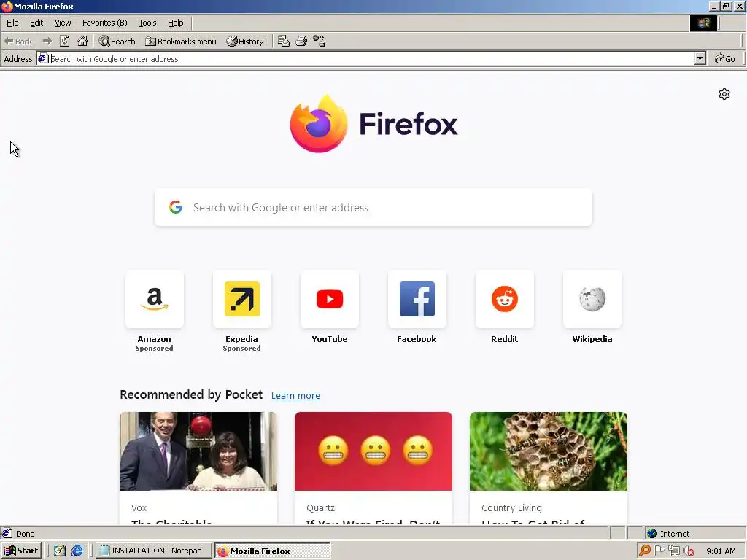Open the Tools menu

click(147, 23)
